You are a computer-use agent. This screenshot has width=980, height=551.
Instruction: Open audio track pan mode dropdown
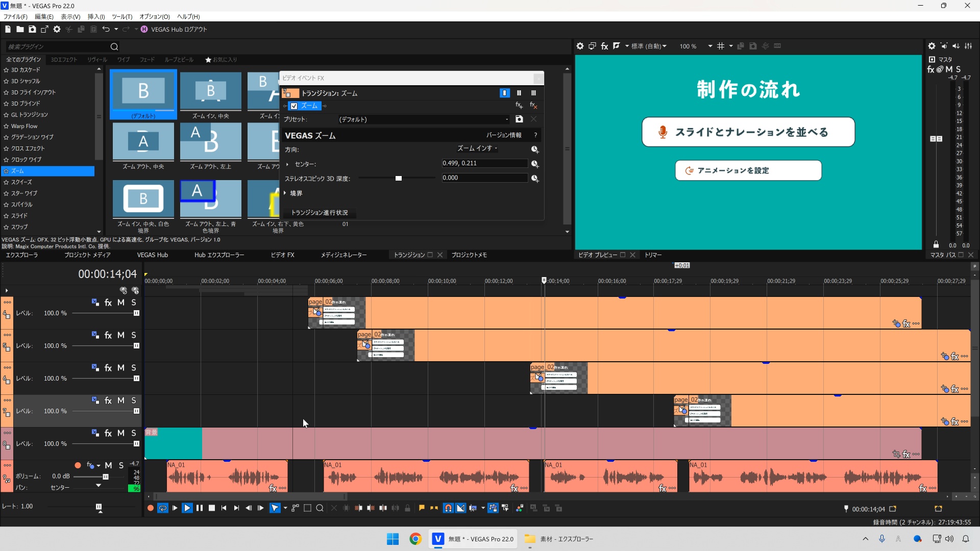coord(99,485)
